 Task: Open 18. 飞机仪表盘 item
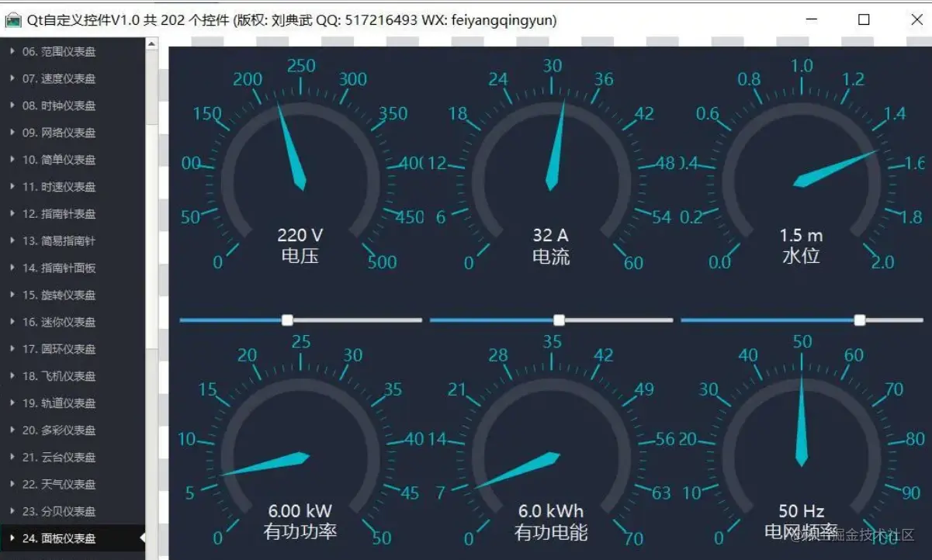[73, 376]
